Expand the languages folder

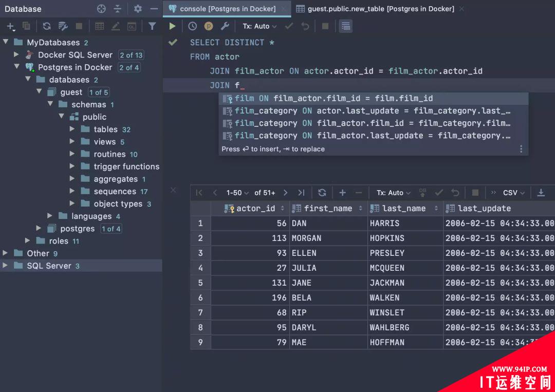(x=50, y=216)
